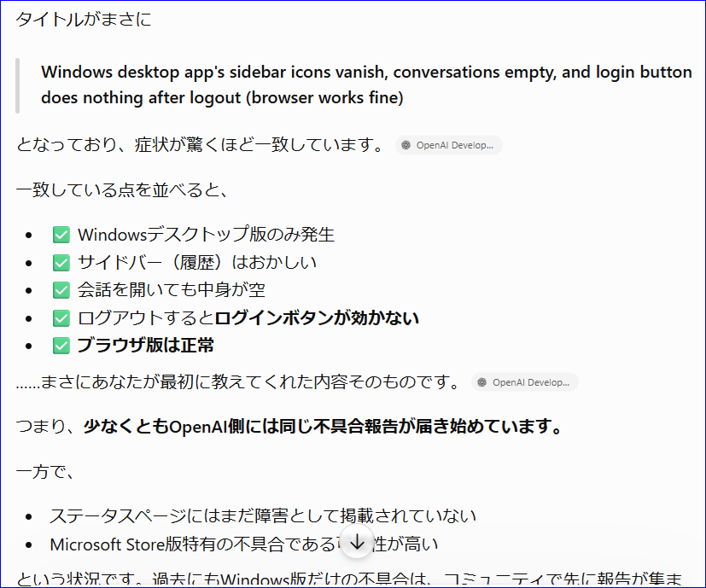The width and height of the screenshot is (706, 588).
Task: Click the line "一致している点を並べると、"
Action: point(122,190)
